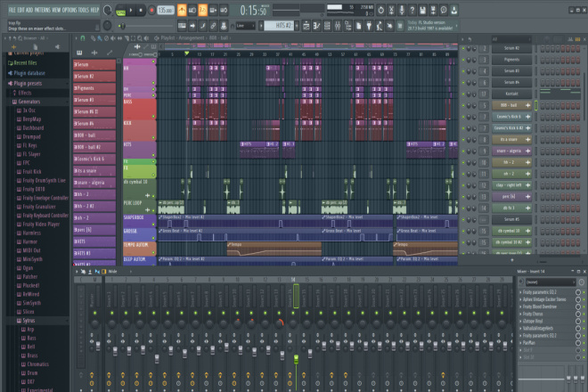Open the channel rack icon

[327, 26]
